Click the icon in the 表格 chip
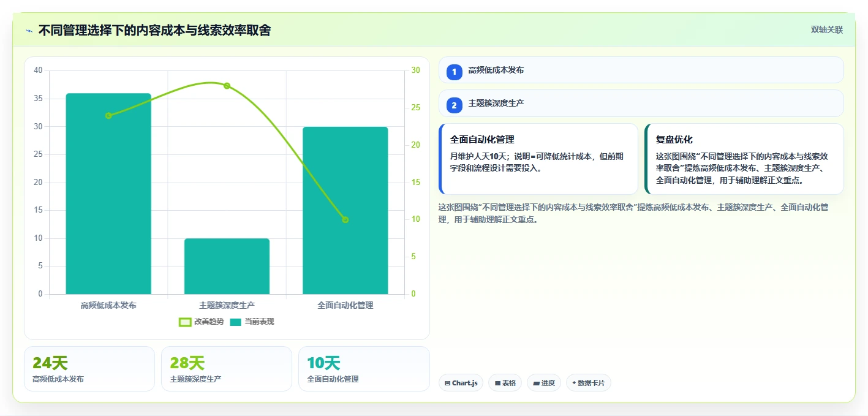 (x=497, y=384)
